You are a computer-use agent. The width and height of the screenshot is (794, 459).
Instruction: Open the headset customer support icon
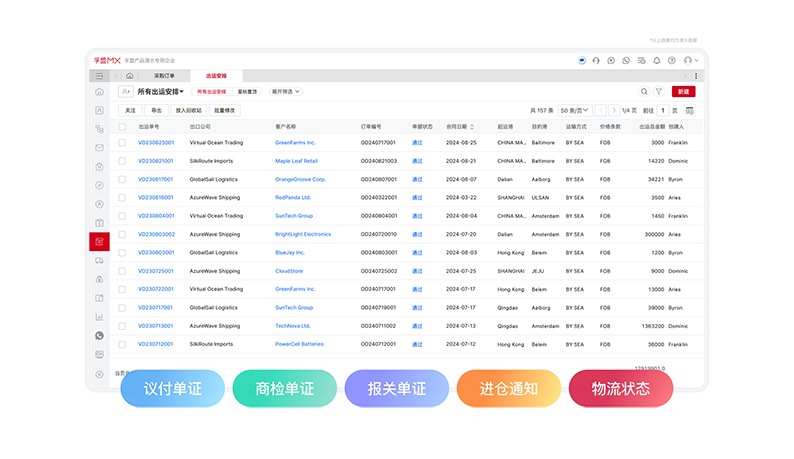click(x=596, y=60)
